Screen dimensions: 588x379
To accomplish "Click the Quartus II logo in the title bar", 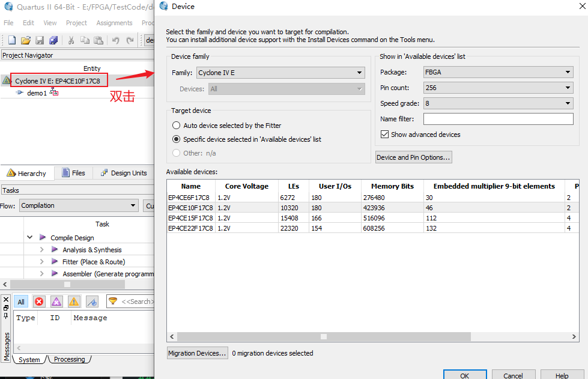I will pos(8,7).
